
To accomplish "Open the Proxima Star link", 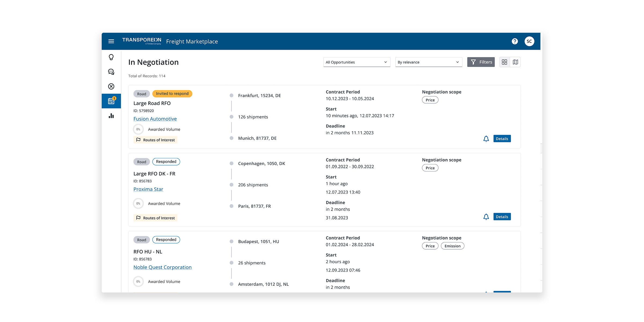I will [x=148, y=189].
